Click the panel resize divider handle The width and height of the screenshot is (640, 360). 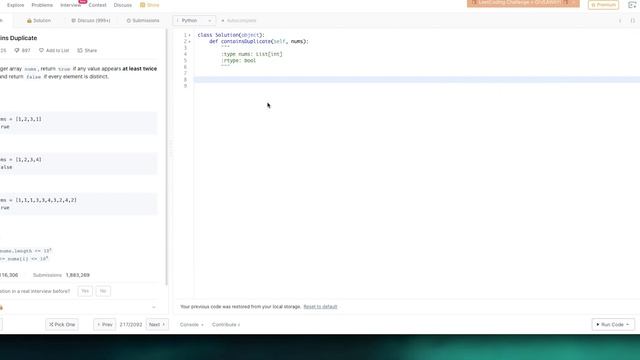[x=171, y=148]
